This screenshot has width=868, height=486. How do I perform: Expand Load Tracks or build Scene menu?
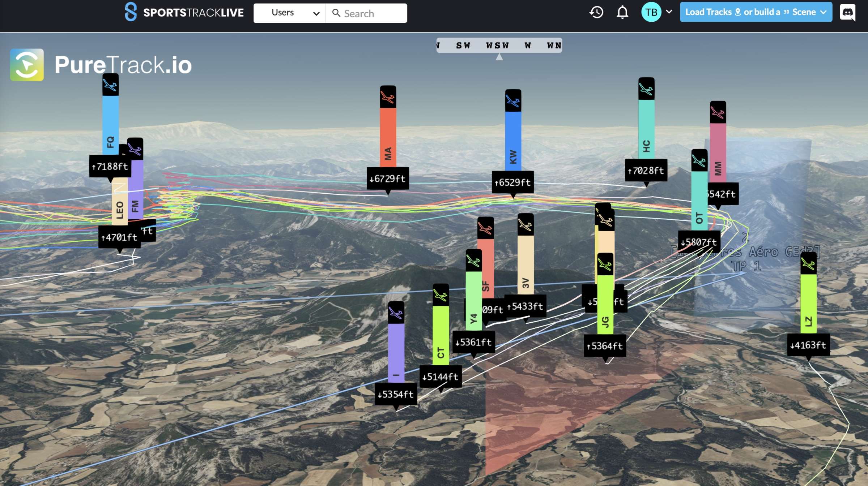(x=756, y=12)
